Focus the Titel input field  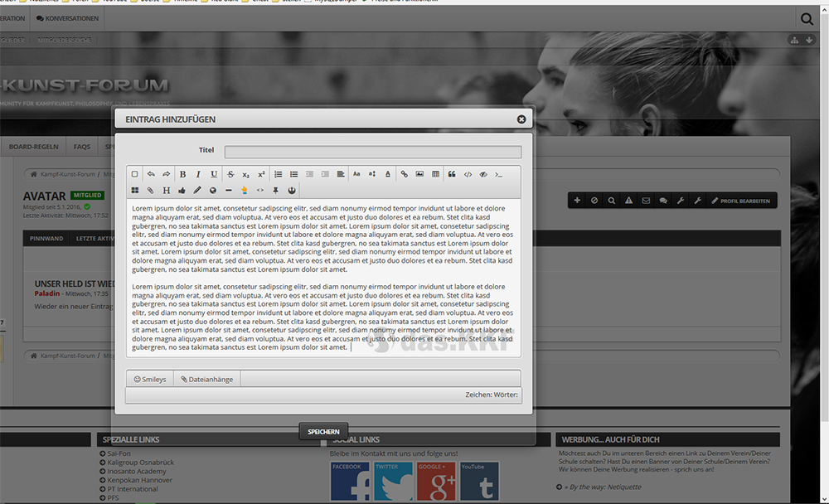click(x=373, y=152)
